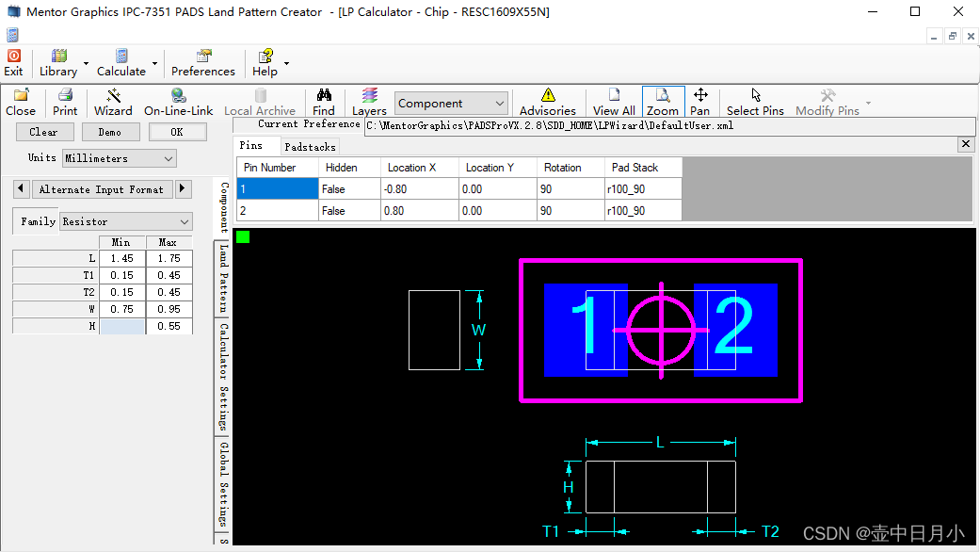Switch to the Padstacks tab
980x552 pixels.
point(310,147)
